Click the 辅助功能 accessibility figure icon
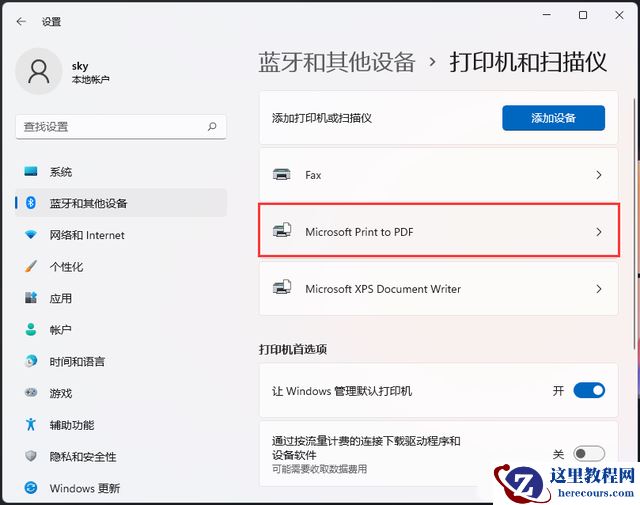 click(x=31, y=424)
